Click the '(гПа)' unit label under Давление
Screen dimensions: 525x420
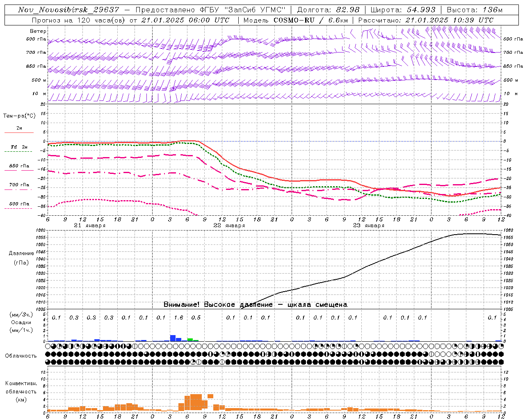[21, 263]
